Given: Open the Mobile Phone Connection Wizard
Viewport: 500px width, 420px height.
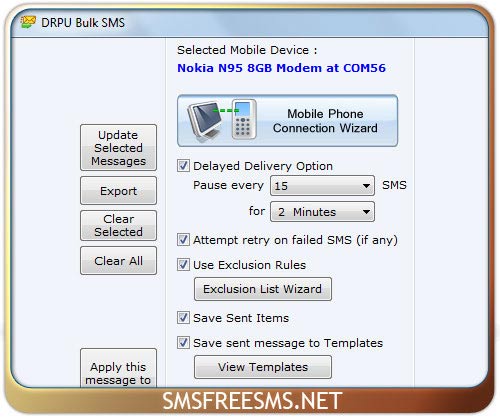Looking at the screenshot, I should 288,121.
